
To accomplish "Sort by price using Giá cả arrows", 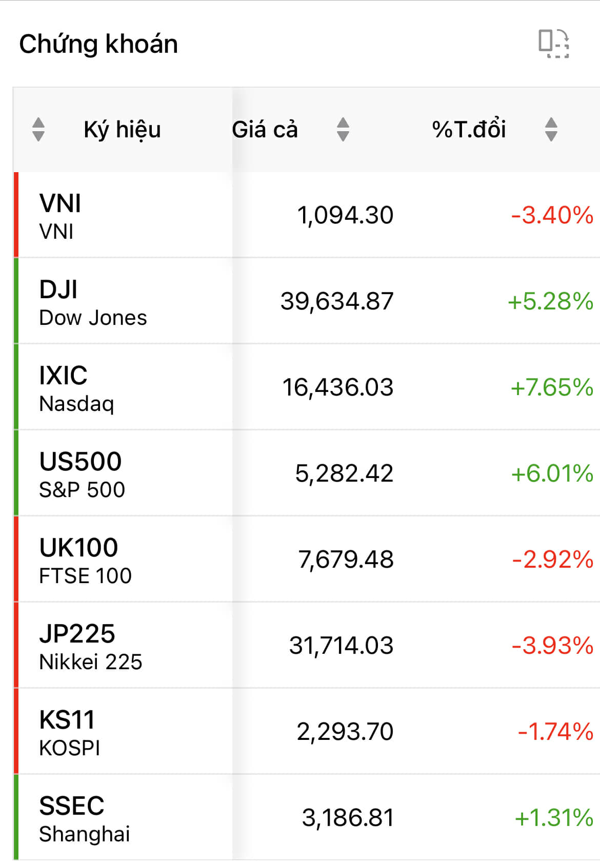I will click(343, 129).
